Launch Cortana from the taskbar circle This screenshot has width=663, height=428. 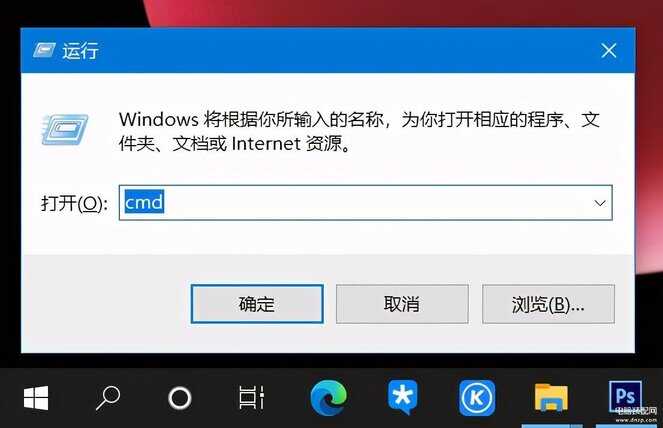click(180, 398)
